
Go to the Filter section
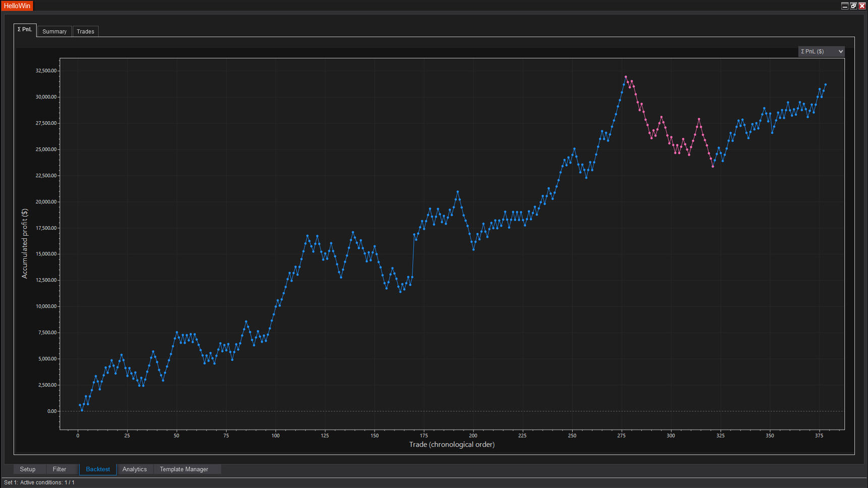click(x=60, y=469)
